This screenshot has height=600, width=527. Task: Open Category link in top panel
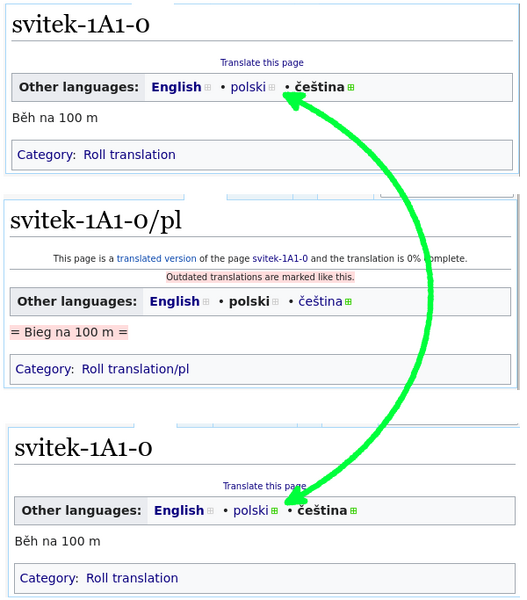(x=46, y=155)
